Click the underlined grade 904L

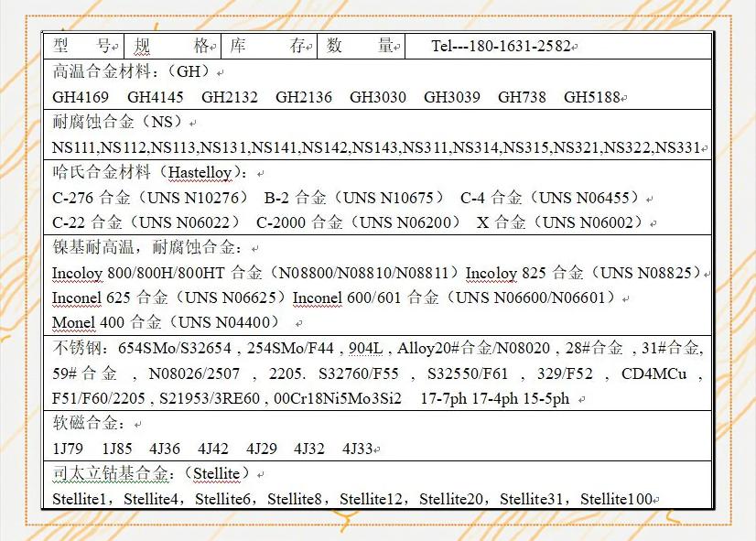click(365, 348)
